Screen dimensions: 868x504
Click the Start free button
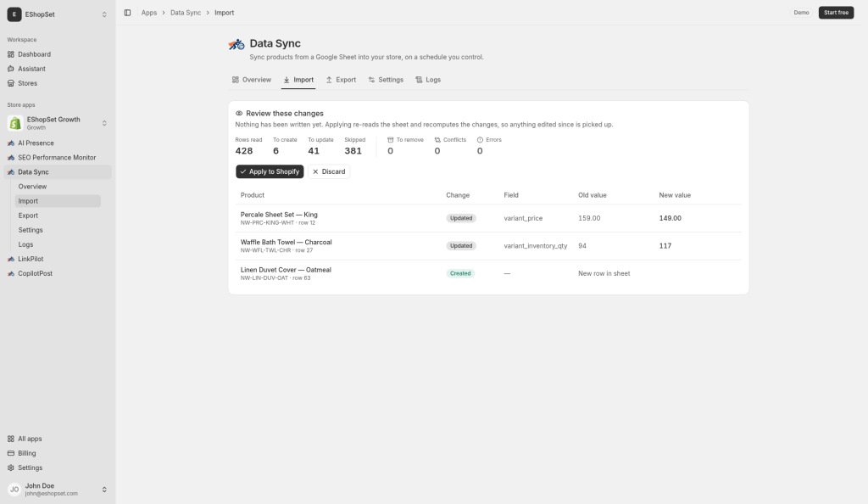[836, 13]
